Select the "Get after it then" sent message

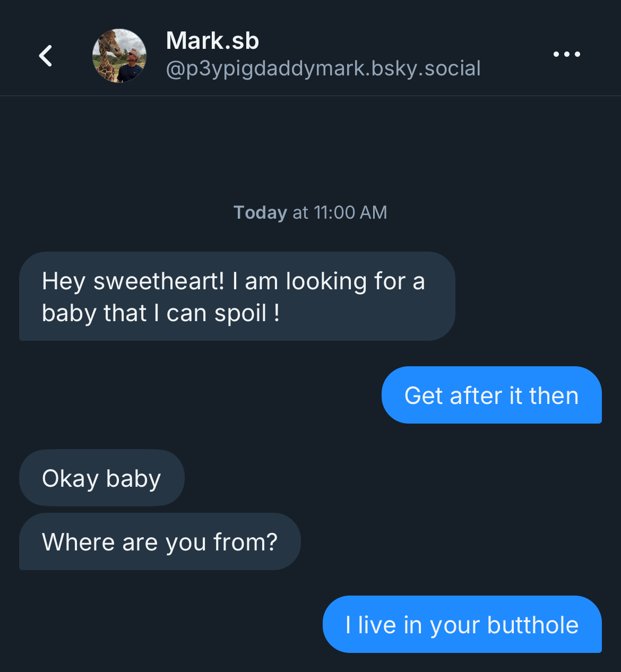tap(491, 395)
